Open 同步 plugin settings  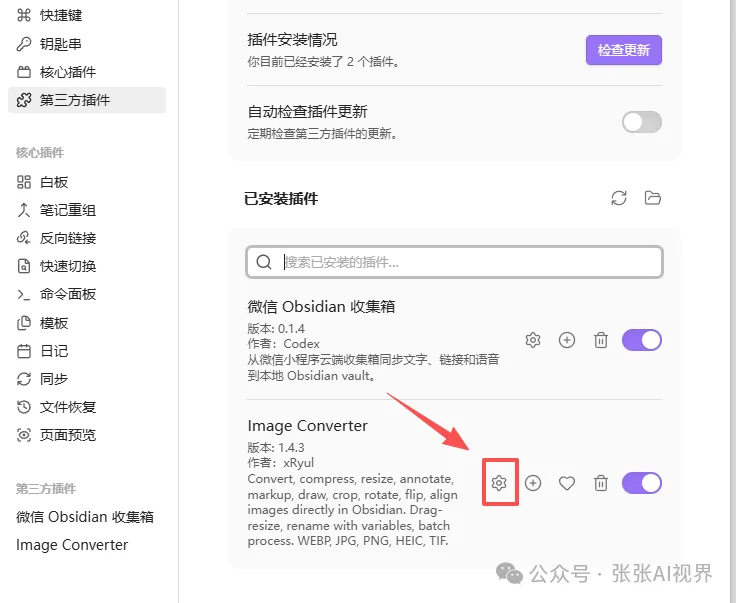click(x=87, y=379)
